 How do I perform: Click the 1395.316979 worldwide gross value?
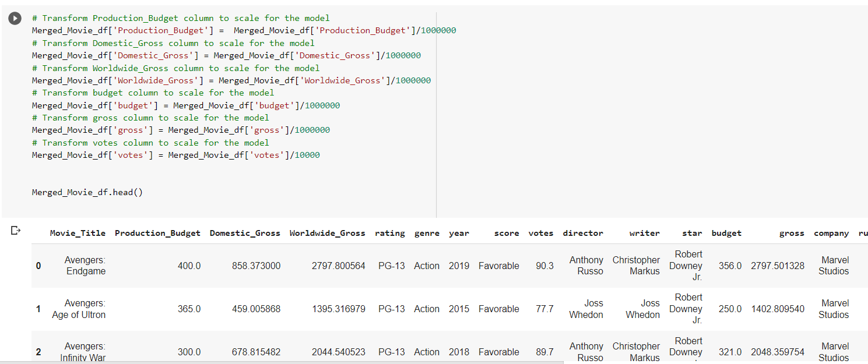coord(339,309)
